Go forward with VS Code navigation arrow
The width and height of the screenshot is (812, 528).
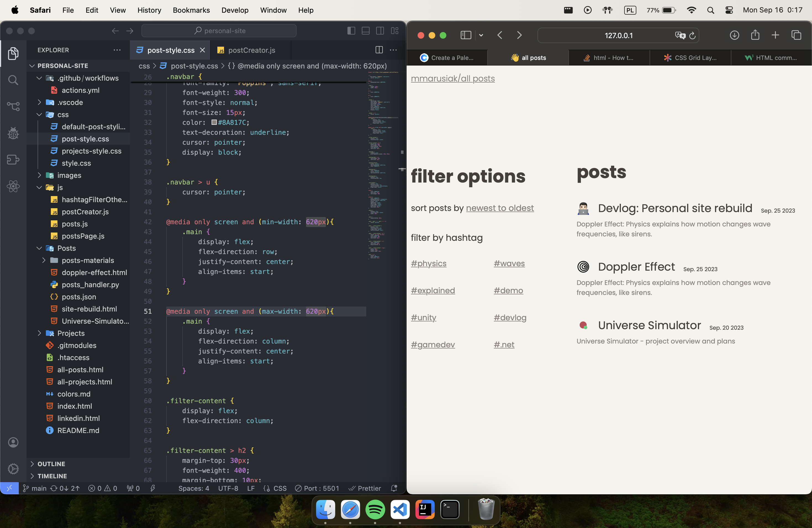[130, 31]
